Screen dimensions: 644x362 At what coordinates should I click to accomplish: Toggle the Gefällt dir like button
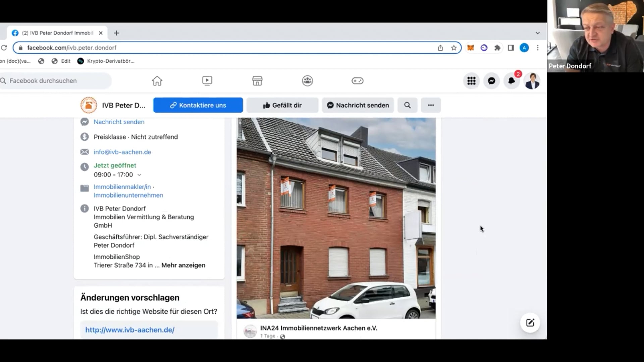[282, 105]
